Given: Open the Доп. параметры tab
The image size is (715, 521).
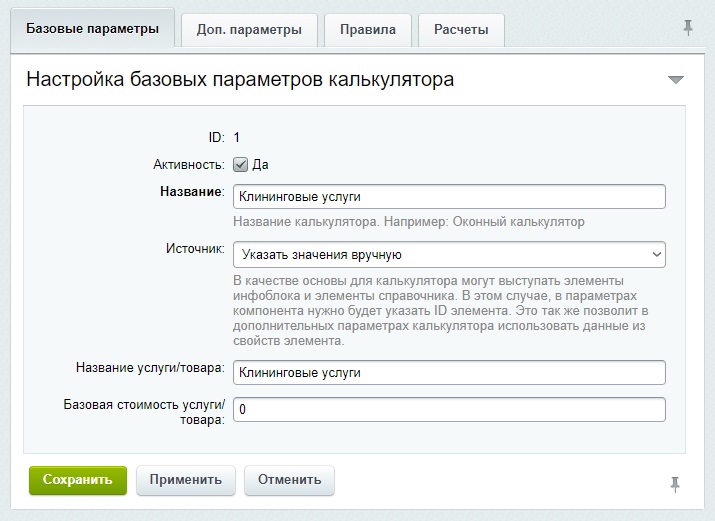Looking at the screenshot, I should click(249, 30).
